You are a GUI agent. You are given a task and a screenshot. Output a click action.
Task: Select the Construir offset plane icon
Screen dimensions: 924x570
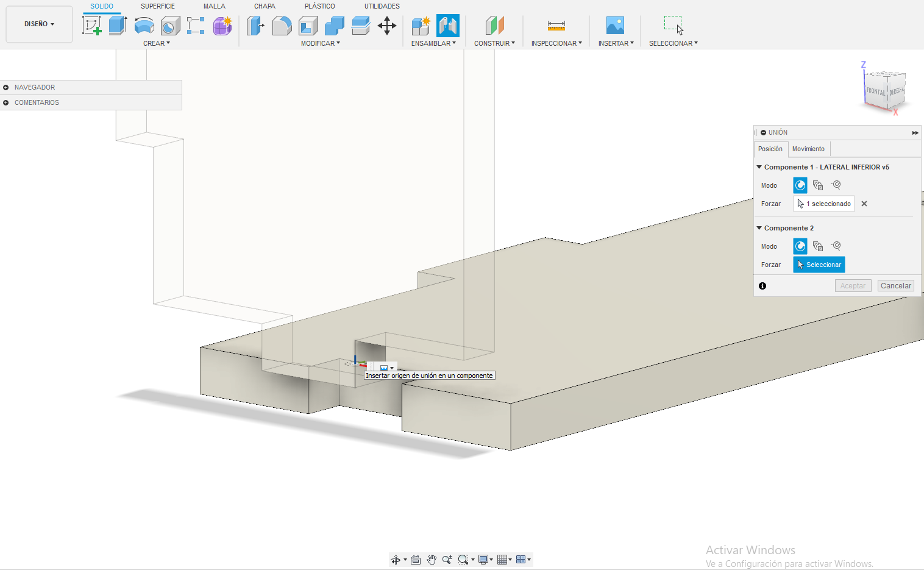pos(495,26)
